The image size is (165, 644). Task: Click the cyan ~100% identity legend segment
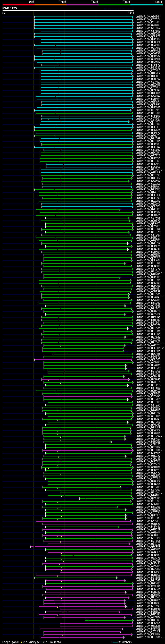[x=146, y=5]
